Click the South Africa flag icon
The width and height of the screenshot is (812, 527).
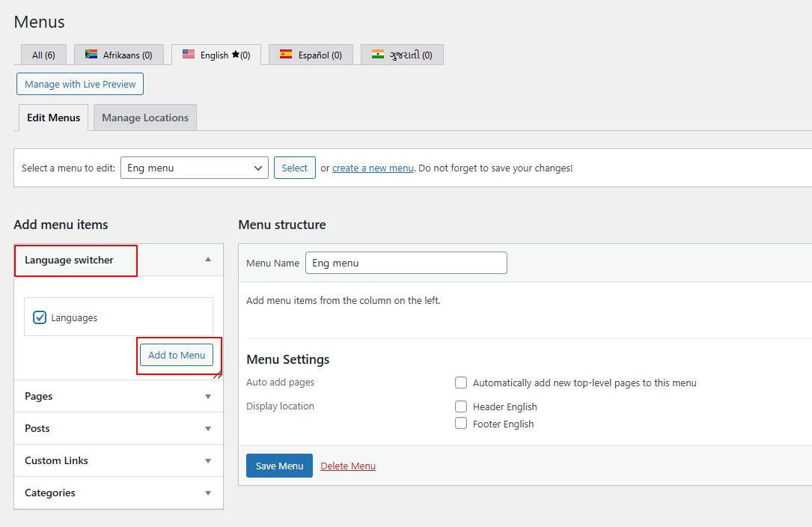coord(91,55)
